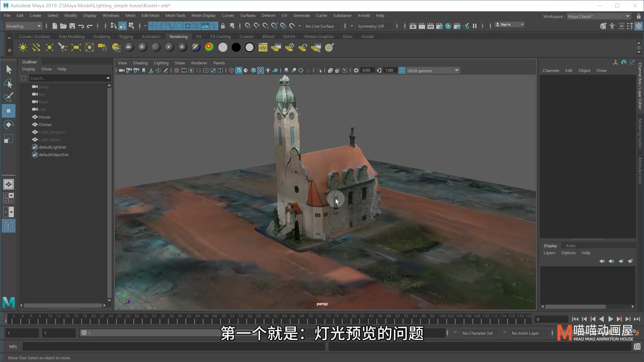Select the Rotate tool in the toolbox

(9, 125)
